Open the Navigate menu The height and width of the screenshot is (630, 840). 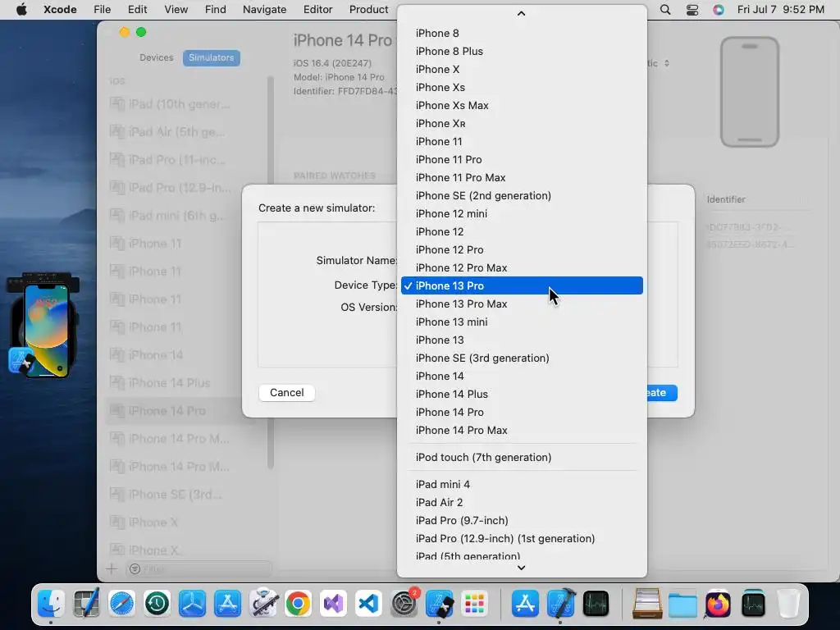point(265,10)
